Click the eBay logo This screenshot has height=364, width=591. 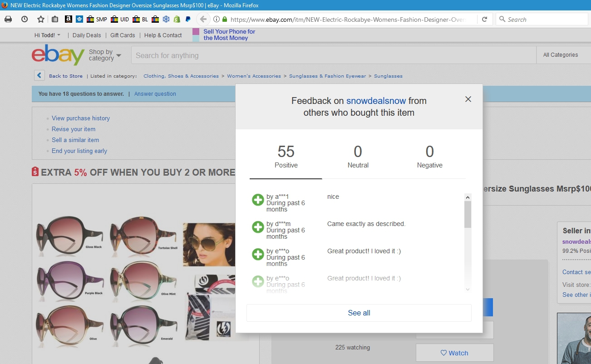pos(58,55)
